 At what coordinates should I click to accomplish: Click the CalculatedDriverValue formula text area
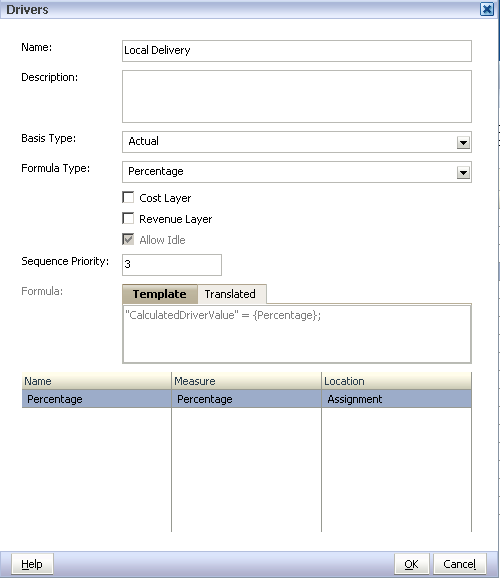297,334
